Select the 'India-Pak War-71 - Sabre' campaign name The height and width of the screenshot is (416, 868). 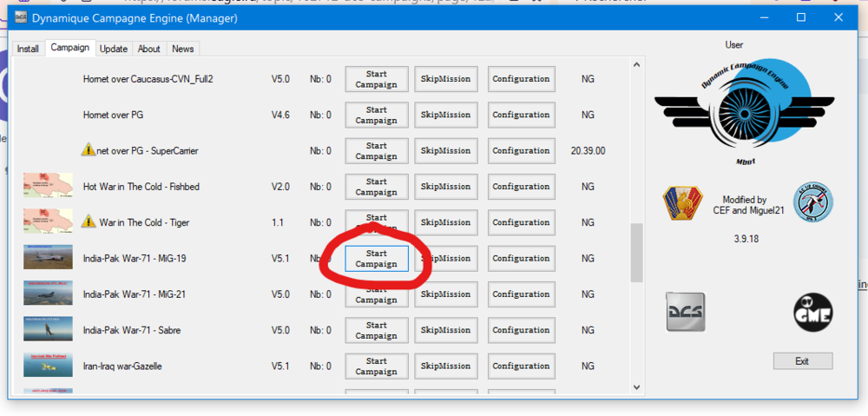(132, 330)
